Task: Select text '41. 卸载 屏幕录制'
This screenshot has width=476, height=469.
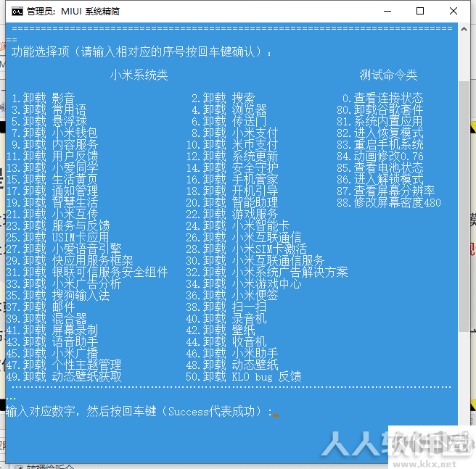Action: coord(52,330)
